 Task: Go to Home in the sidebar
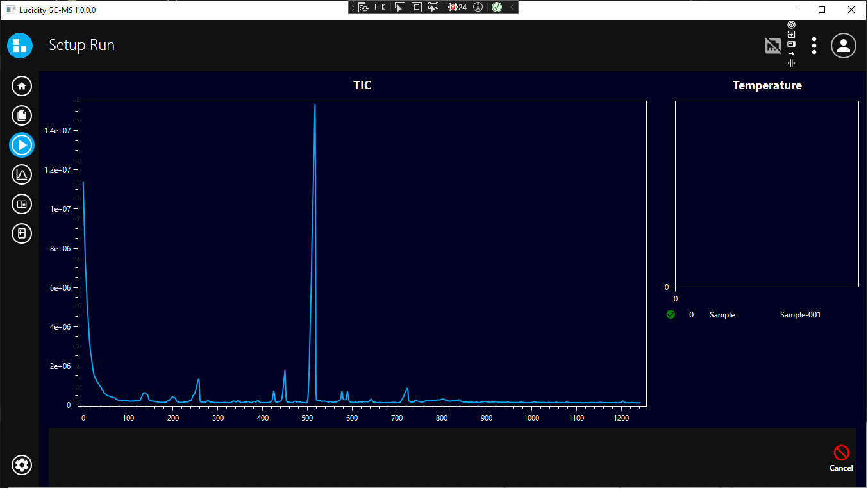(22, 86)
